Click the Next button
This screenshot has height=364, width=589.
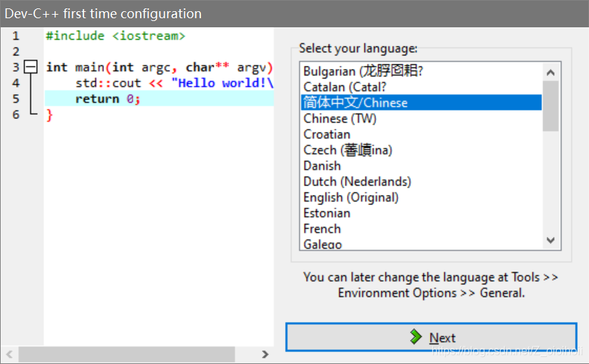pos(431,337)
